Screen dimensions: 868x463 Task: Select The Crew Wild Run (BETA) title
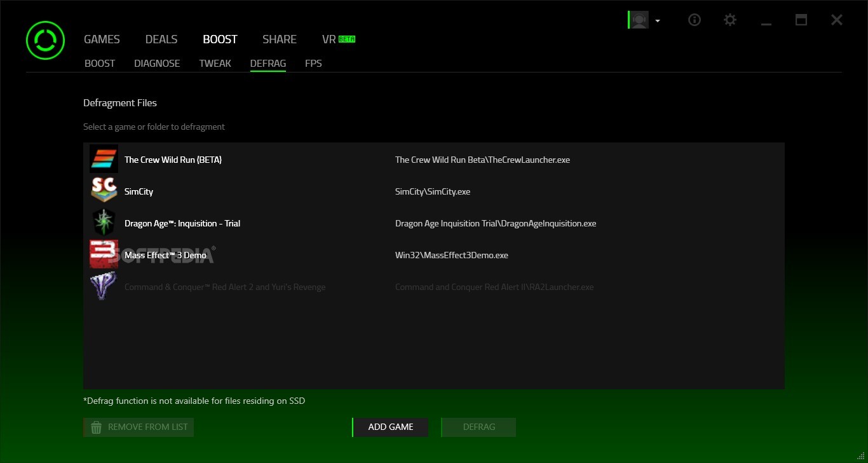pos(173,160)
